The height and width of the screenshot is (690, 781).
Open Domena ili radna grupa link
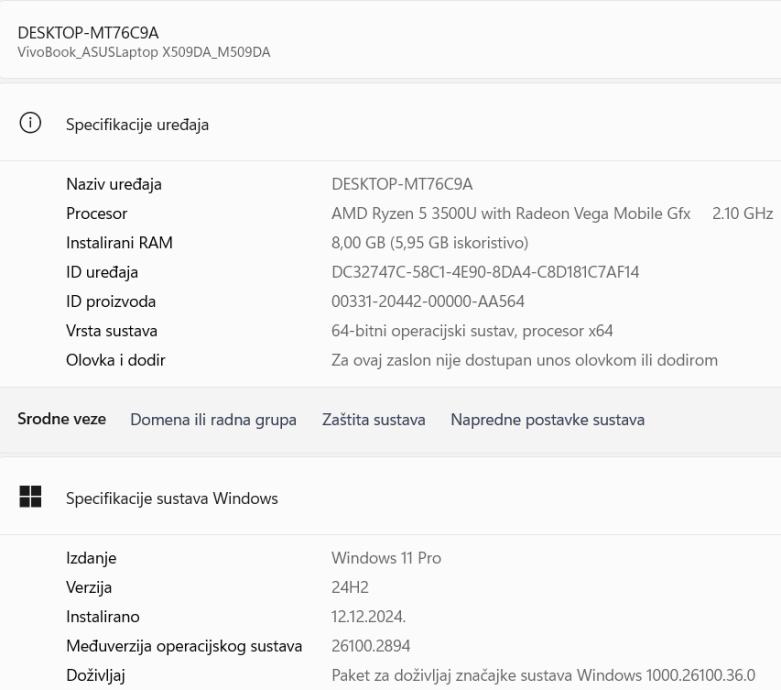[x=213, y=420]
